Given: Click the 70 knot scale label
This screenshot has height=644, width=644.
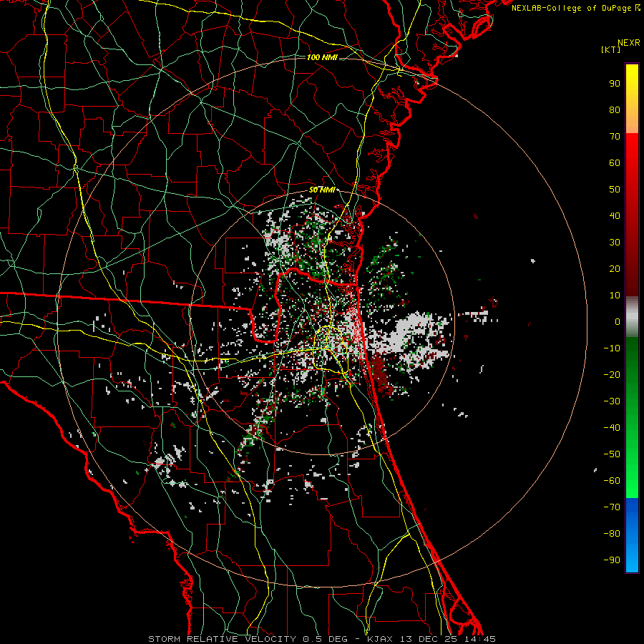Looking at the screenshot, I should (615, 137).
